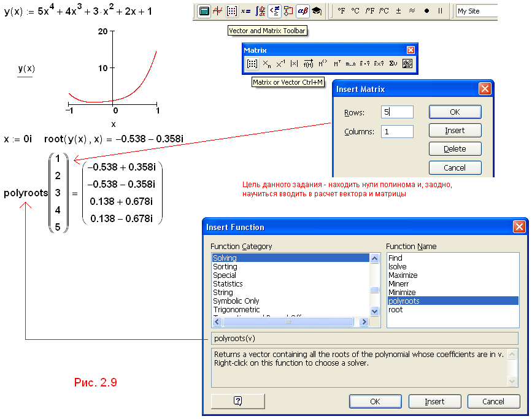Click the Matrix Transpose Mᵀ icon
The height and width of the screenshot is (419, 532).
pos(337,63)
